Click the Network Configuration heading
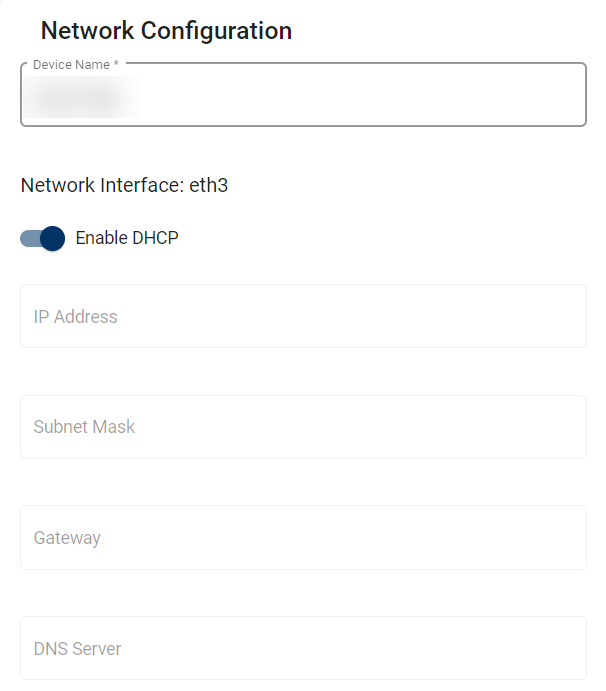Viewport: 606px width, 691px height. [x=166, y=31]
